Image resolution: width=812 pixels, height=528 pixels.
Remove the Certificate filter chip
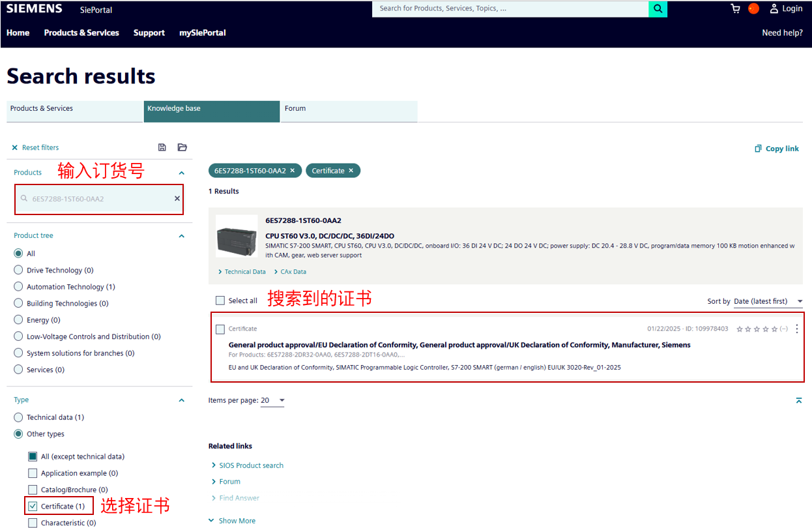[x=351, y=171]
